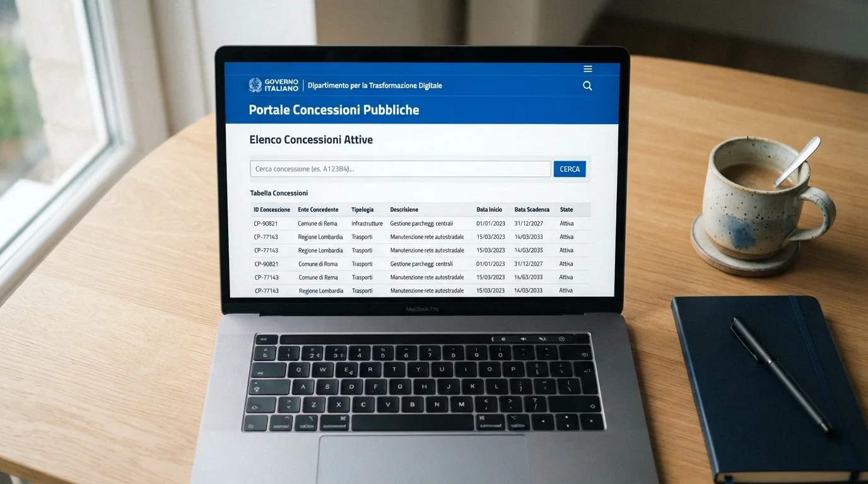Select Regione Lombardia in the CP-77163 row
The width and height of the screenshot is (868, 484).
pyautogui.click(x=321, y=291)
